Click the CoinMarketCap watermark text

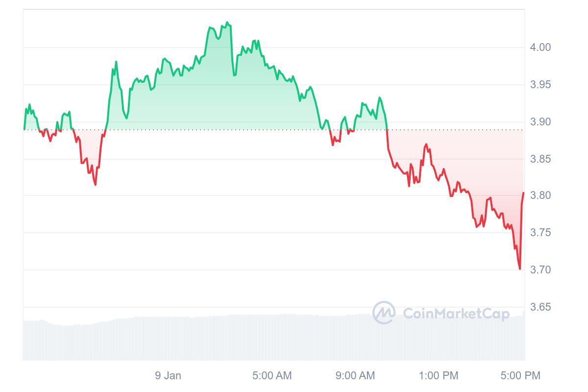pos(456,313)
